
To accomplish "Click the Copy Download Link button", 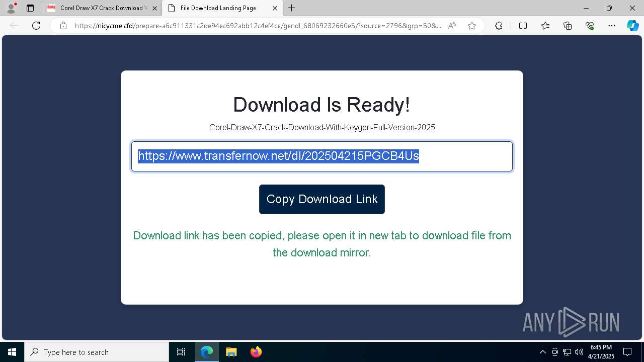I will point(322,199).
